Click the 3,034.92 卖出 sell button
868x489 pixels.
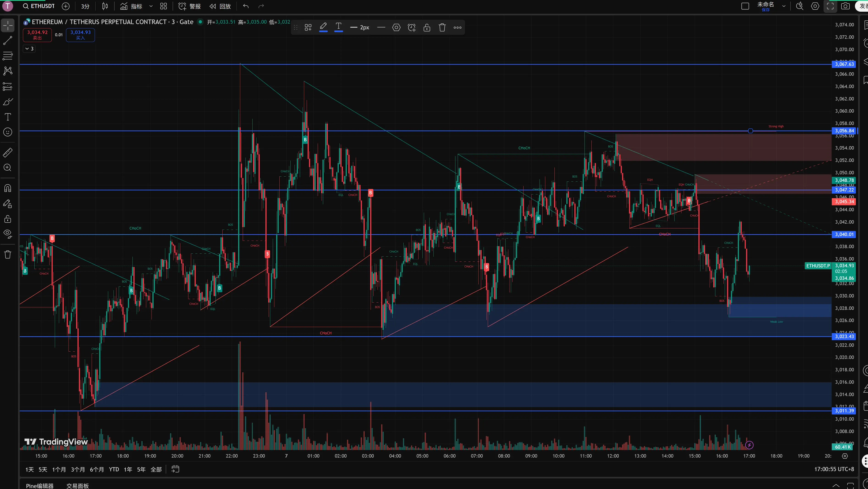pos(37,35)
